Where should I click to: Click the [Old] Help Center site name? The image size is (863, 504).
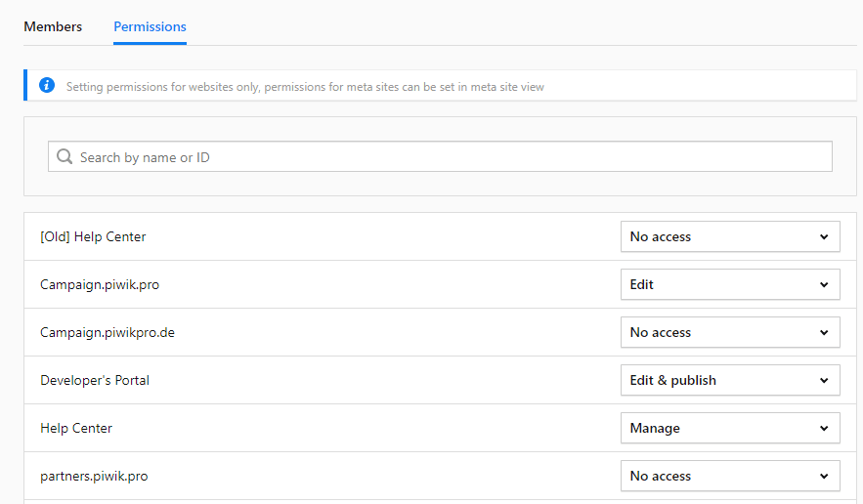93,236
